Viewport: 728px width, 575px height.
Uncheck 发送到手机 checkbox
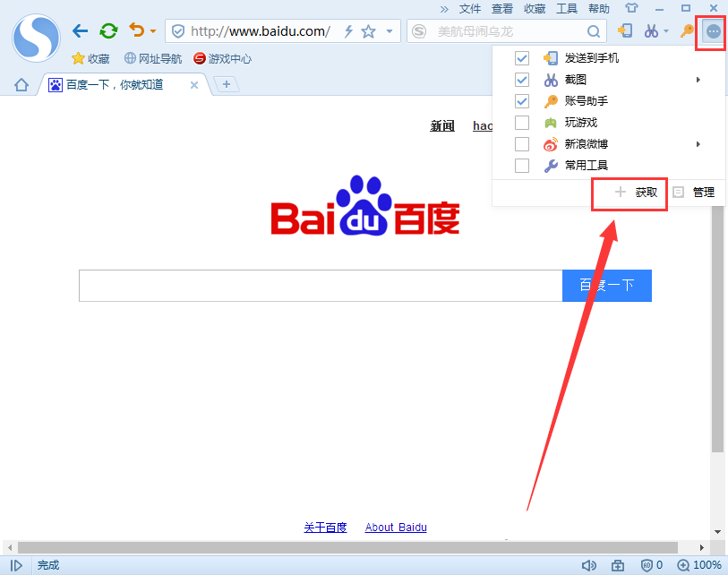[x=522, y=58]
